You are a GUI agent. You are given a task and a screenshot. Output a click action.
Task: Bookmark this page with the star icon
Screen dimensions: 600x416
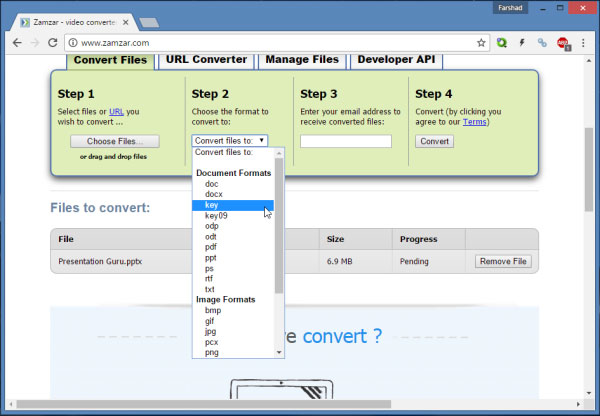[x=481, y=43]
